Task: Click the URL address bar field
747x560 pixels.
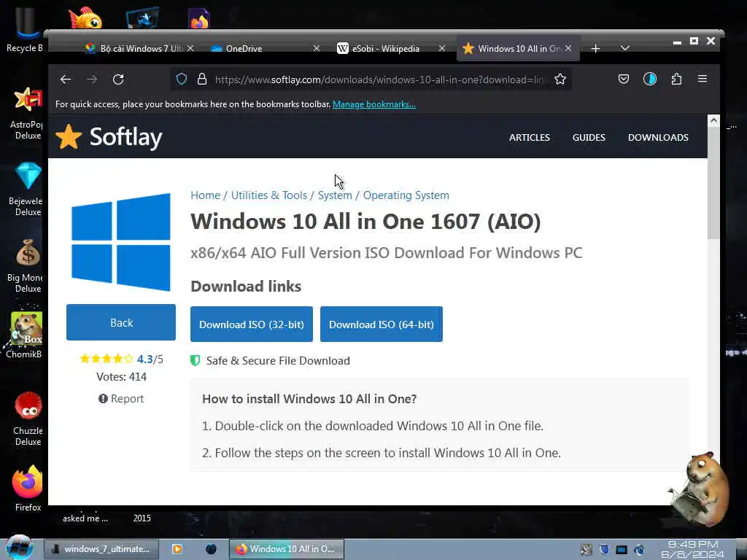Action: tap(379, 79)
